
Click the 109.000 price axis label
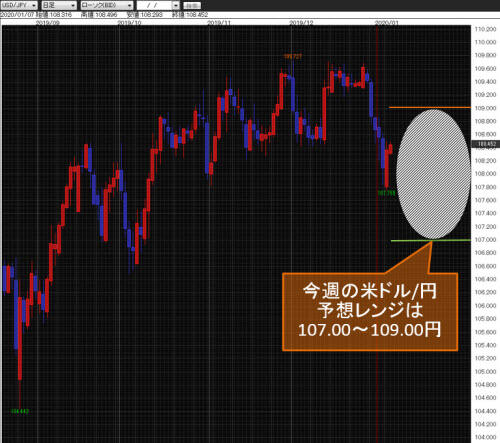pos(485,108)
